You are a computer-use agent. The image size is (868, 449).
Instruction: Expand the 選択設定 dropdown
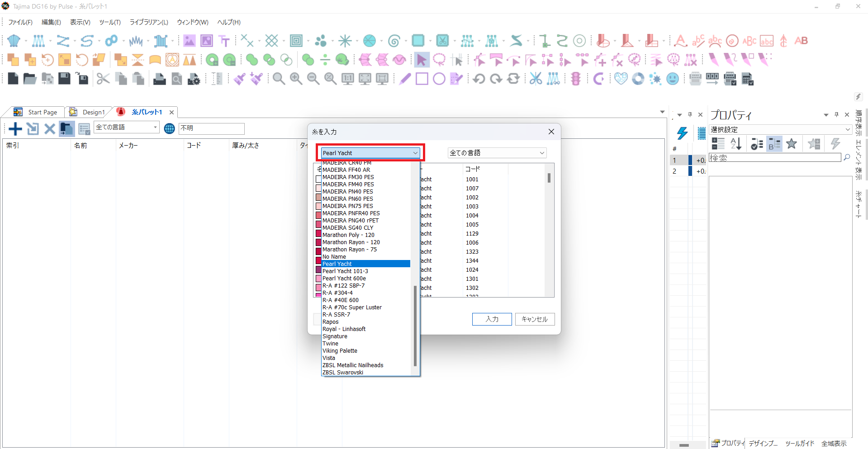coord(781,129)
